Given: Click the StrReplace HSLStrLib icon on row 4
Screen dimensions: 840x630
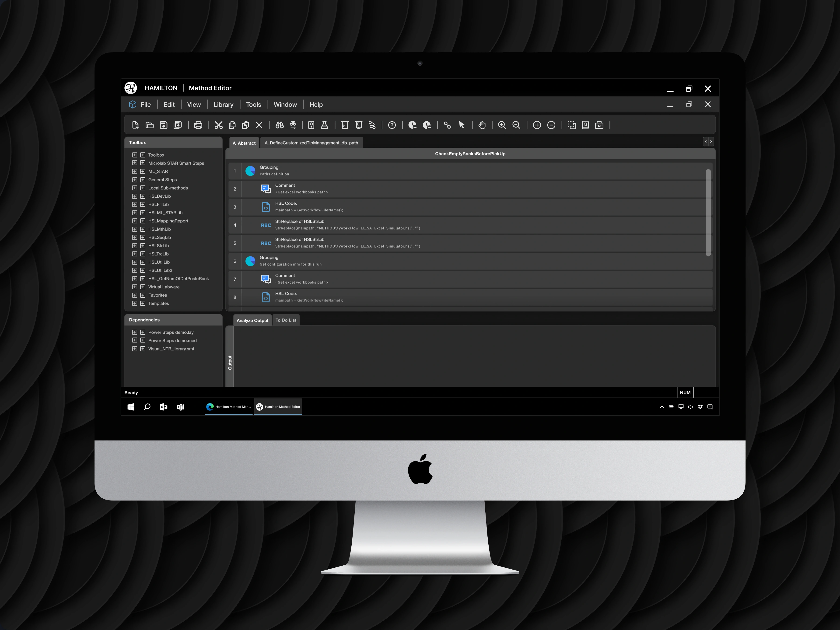Looking at the screenshot, I should [264, 225].
